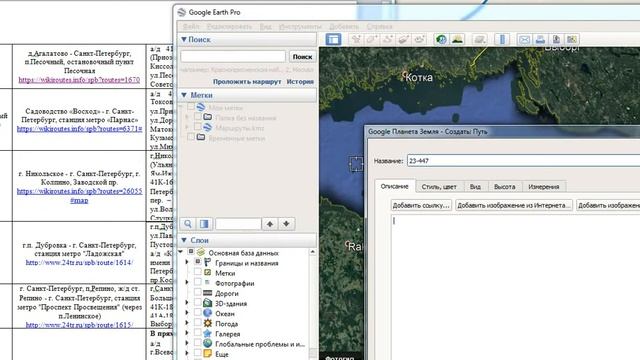Image resolution: width=640 pixels, height=360 pixels.
Task: Enable the Фотографии layer checkbox
Action: (198, 282)
